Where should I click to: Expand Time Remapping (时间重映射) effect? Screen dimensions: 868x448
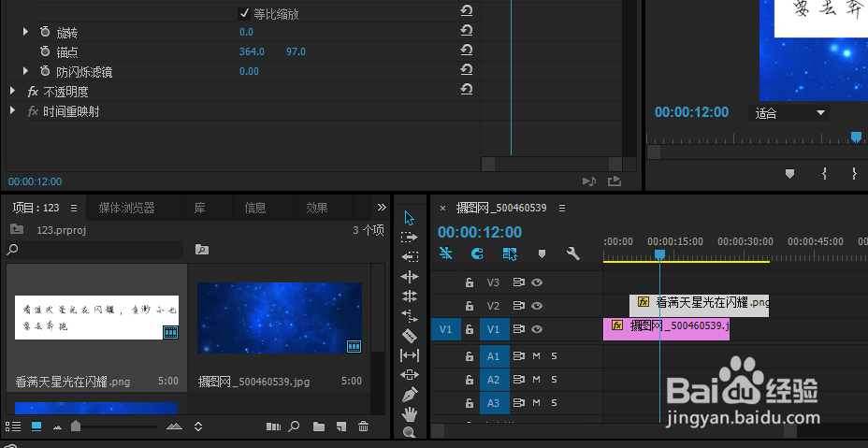pyautogui.click(x=13, y=110)
